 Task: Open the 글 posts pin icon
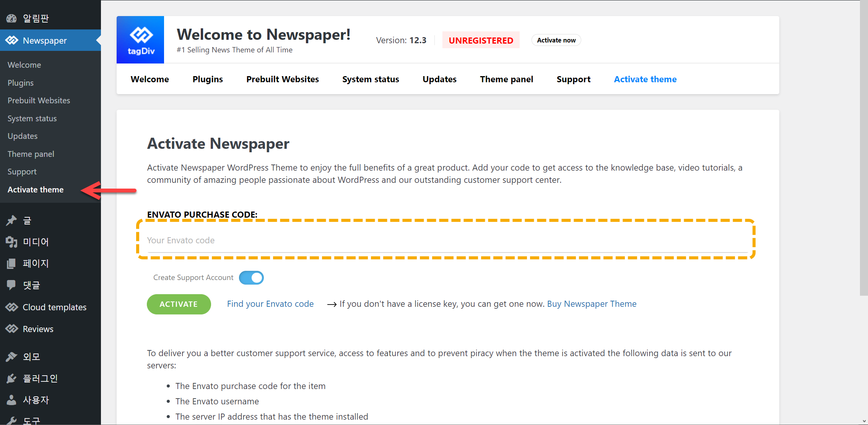11,220
